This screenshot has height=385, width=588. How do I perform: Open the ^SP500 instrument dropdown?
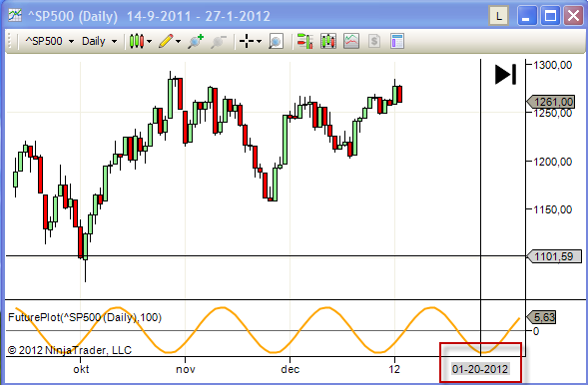49,41
